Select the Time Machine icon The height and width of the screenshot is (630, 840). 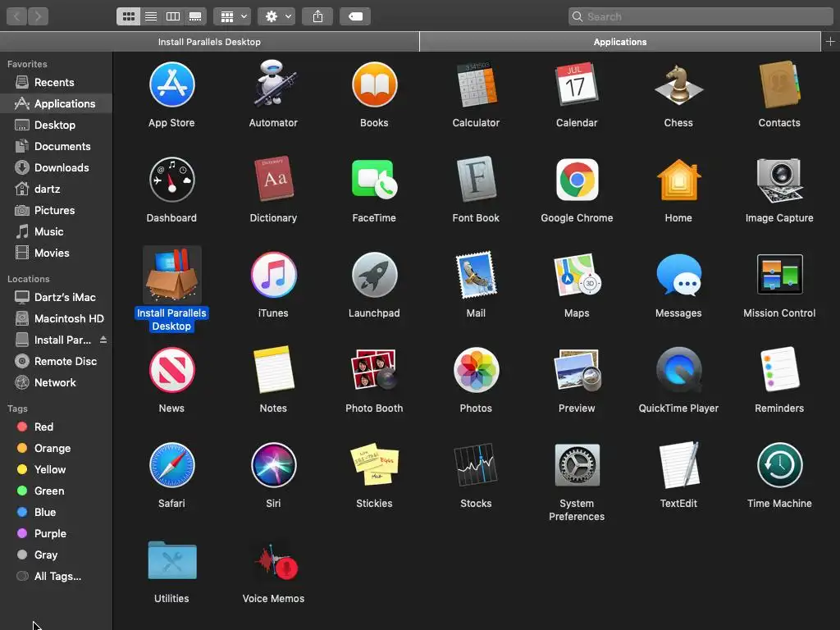(779, 465)
